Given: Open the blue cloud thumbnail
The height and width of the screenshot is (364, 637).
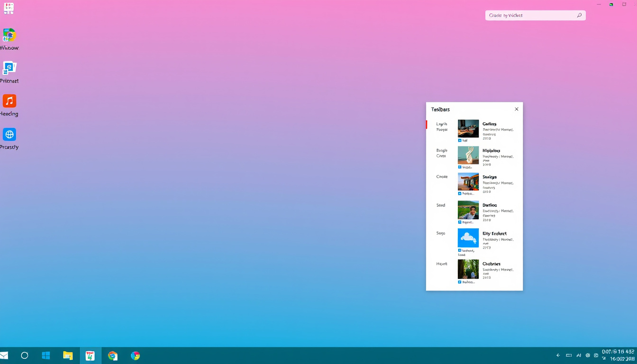Looking at the screenshot, I should [x=468, y=238].
